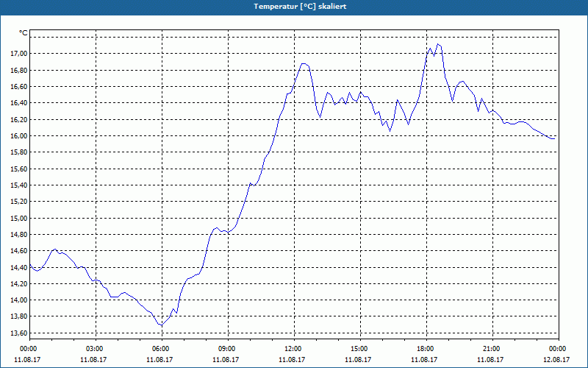
Task: Select the 15,20 y-axis label
Action: (x=19, y=202)
